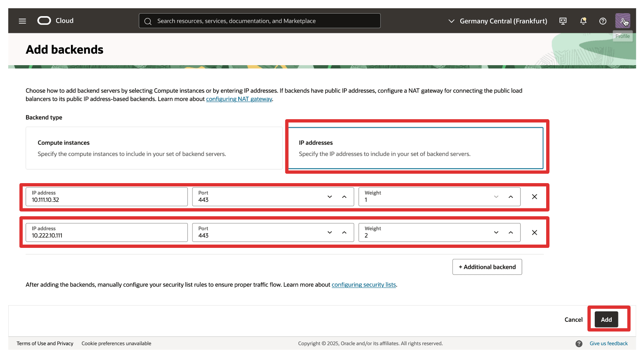Increase weight of 10.111.10.32 backend
This screenshot has height=358, width=644.
pyautogui.click(x=511, y=197)
